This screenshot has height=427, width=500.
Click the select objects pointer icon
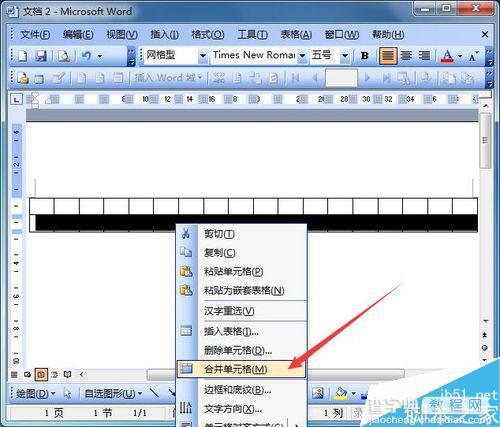click(x=68, y=394)
